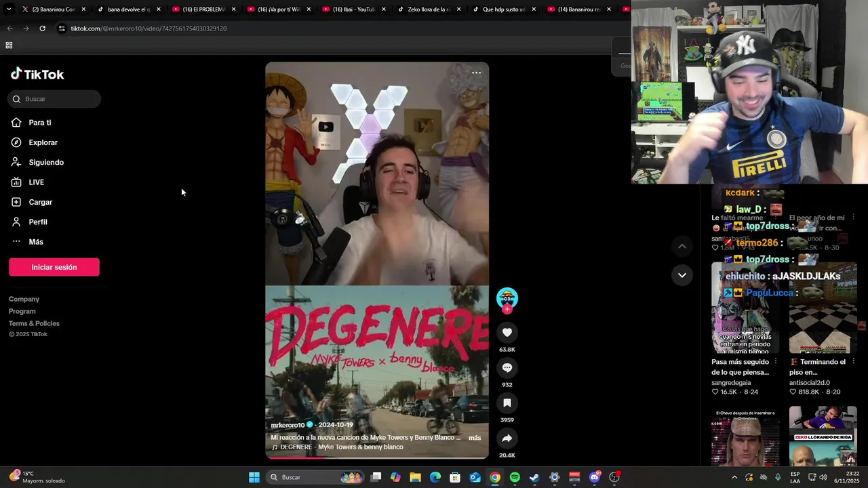Open the weather widget in the taskbar

[37, 477]
